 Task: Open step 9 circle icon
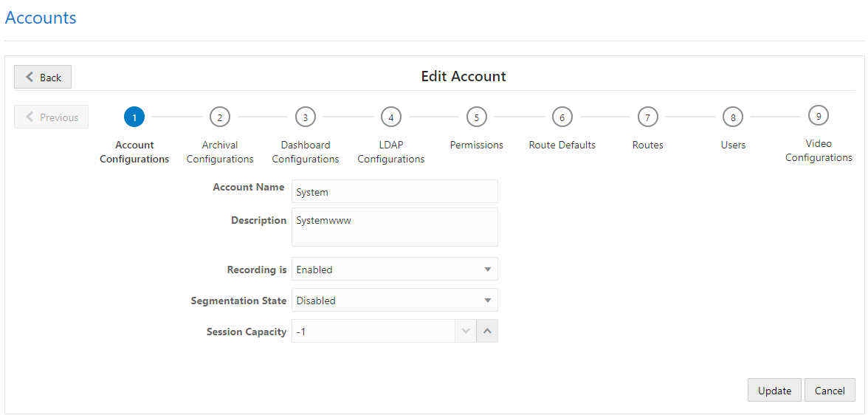(819, 116)
